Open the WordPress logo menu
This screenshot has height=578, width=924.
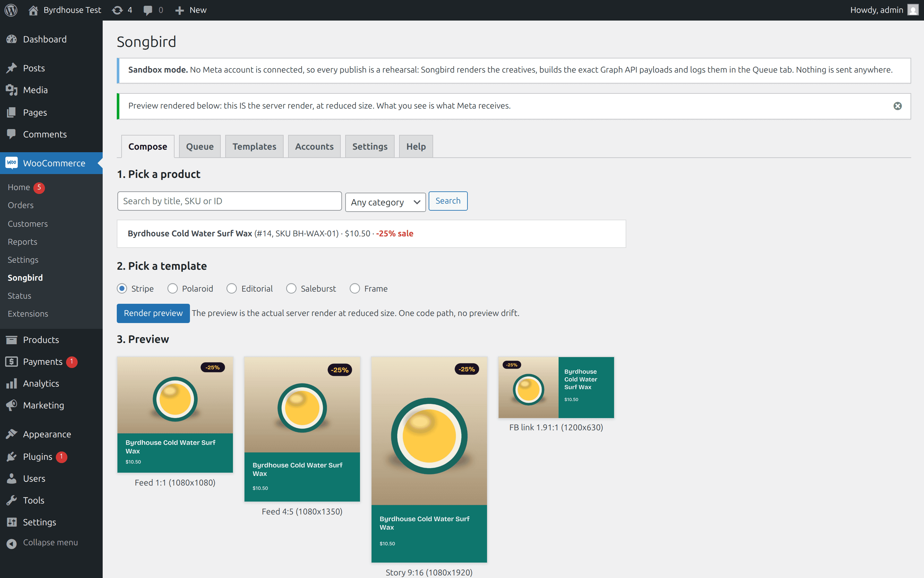pyautogui.click(x=11, y=10)
